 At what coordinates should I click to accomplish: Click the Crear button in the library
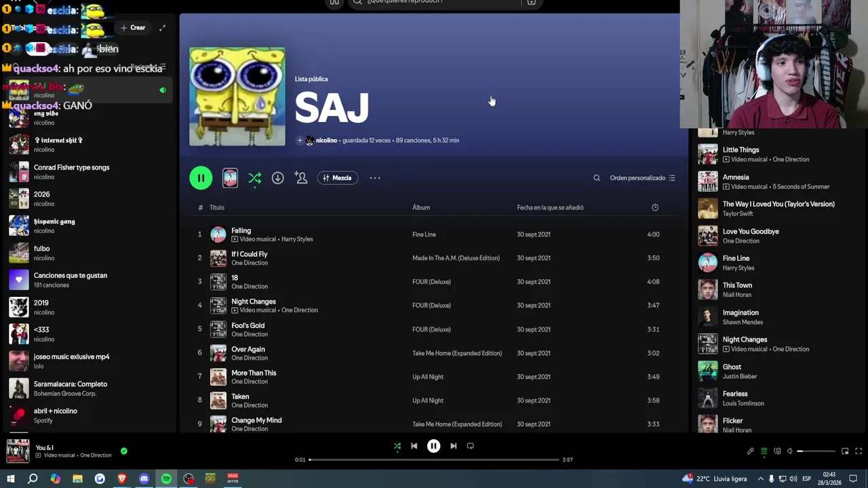133,28
